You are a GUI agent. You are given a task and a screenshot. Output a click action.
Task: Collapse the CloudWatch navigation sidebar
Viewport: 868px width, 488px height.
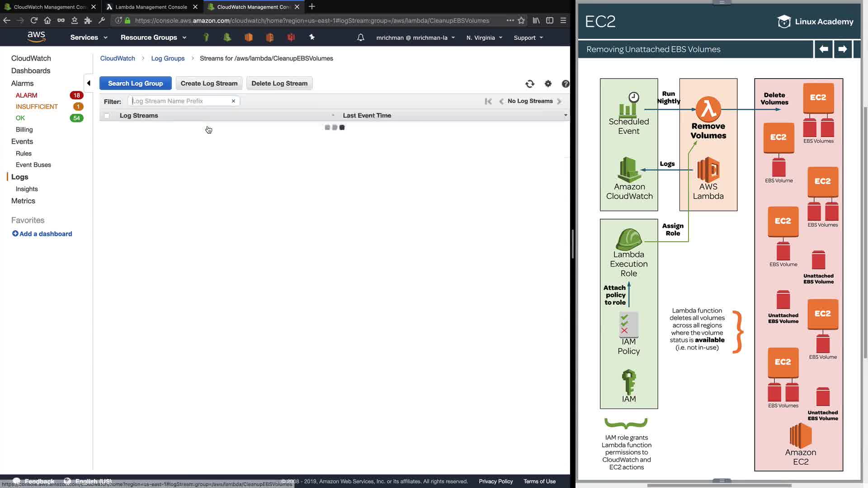tap(89, 83)
